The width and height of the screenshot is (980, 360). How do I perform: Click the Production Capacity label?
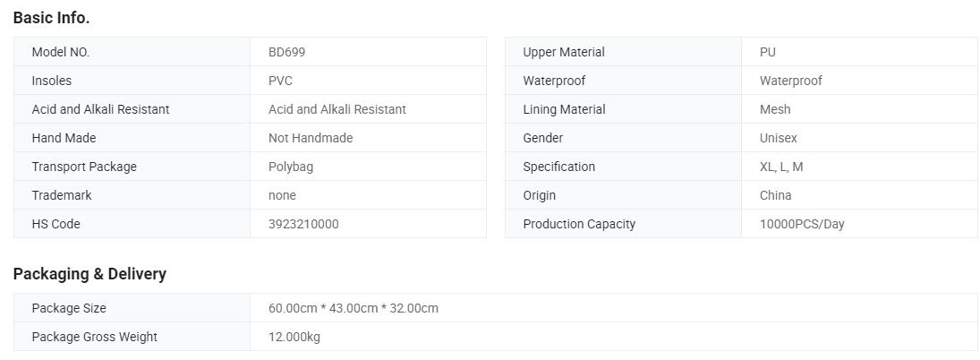click(x=578, y=224)
